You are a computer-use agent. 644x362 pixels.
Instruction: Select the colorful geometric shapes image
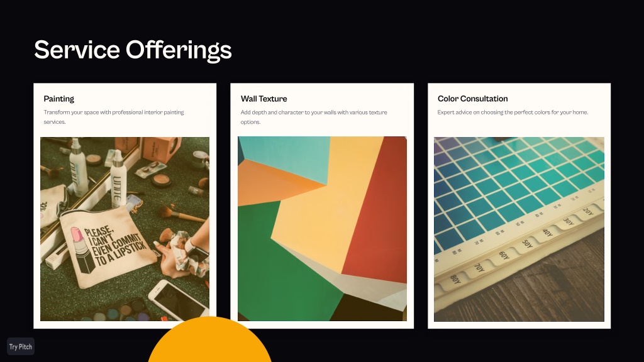point(322,229)
